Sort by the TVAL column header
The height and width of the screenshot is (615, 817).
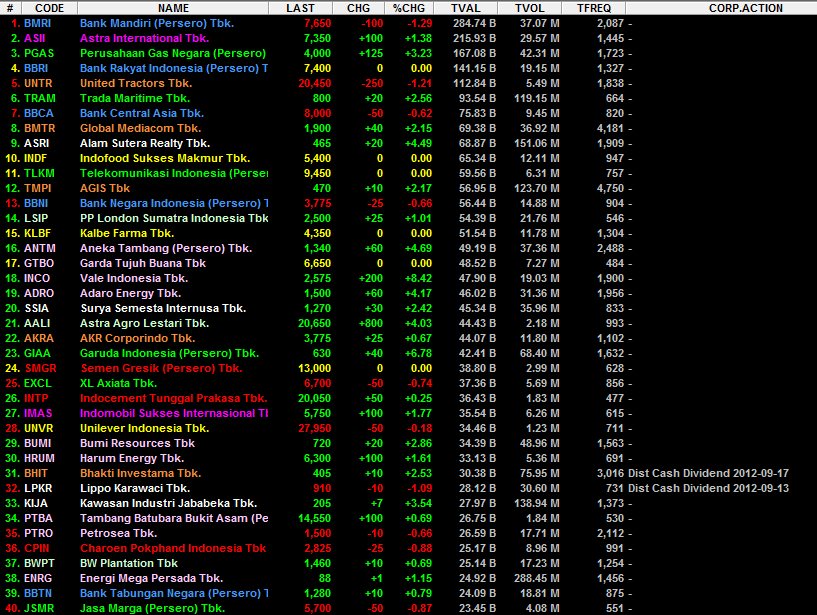click(x=466, y=8)
